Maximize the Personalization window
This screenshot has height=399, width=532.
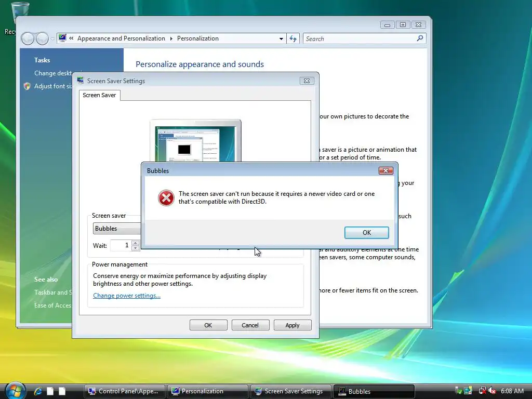click(x=403, y=25)
